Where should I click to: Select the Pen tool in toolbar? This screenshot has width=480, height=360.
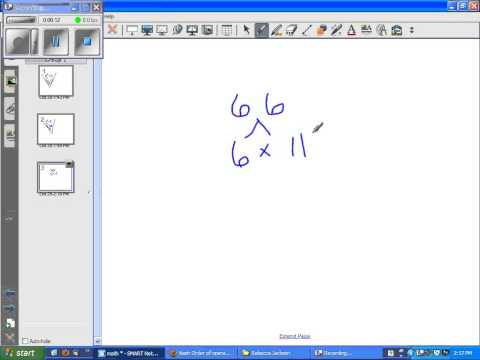point(262,30)
